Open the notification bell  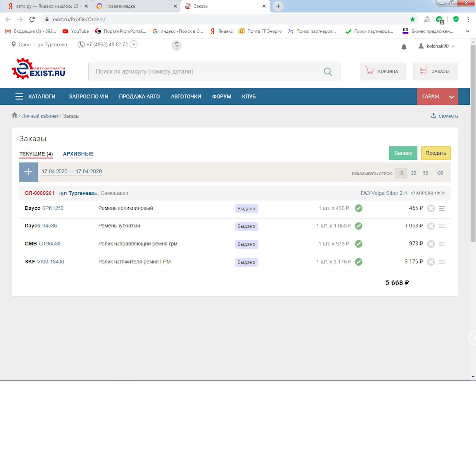click(x=404, y=47)
